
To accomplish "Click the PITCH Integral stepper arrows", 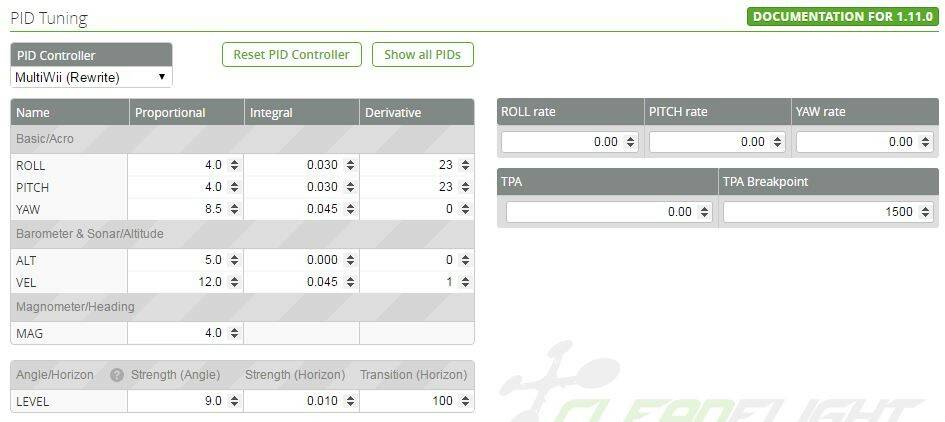I will click(x=350, y=187).
